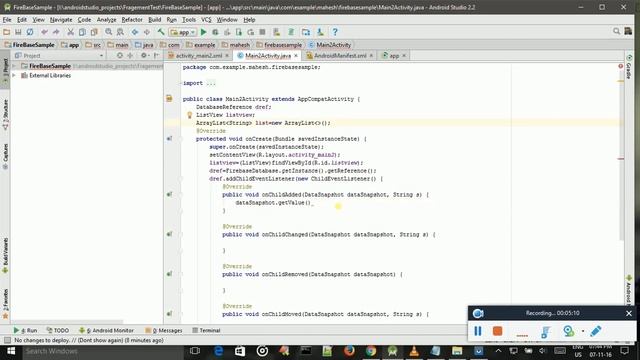Navigate forward with the toolbar arrow
This screenshot has height=360, width=640.
coord(147,32)
